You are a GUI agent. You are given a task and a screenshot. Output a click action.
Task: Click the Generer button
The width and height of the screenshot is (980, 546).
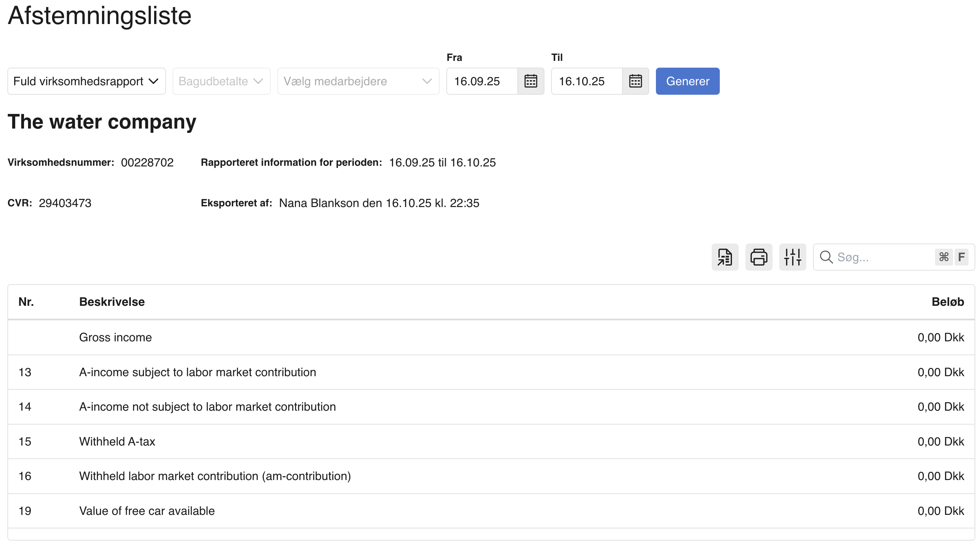click(x=687, y=81)
